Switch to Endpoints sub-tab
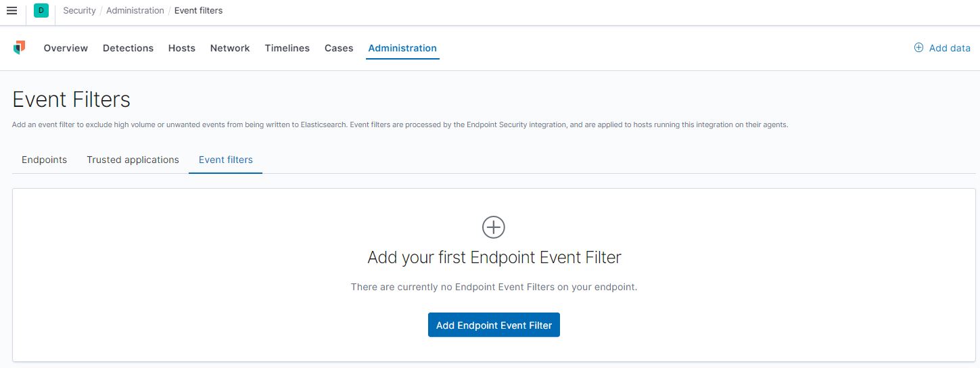The height and width of the screenshot is (368, 980). [x=44, y=160]
